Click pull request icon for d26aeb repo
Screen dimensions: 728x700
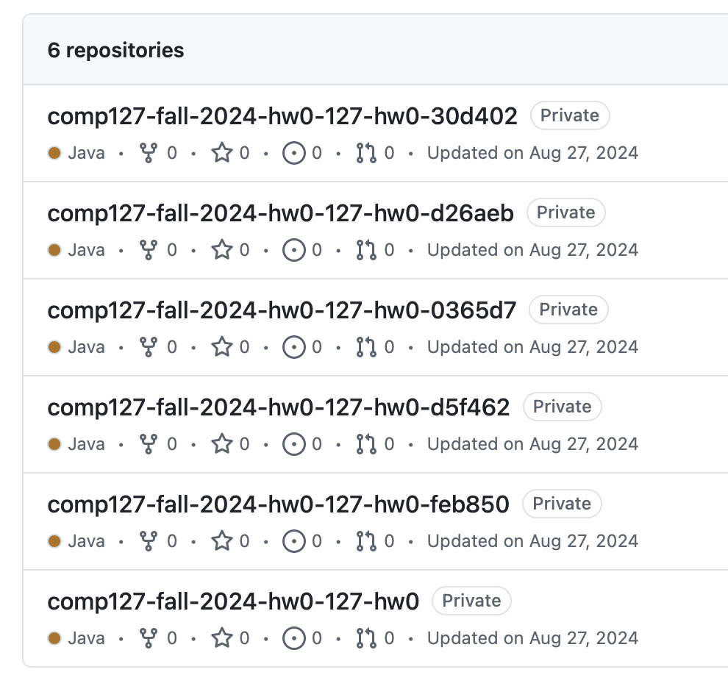pyautogui.click(x=365, y=250)
